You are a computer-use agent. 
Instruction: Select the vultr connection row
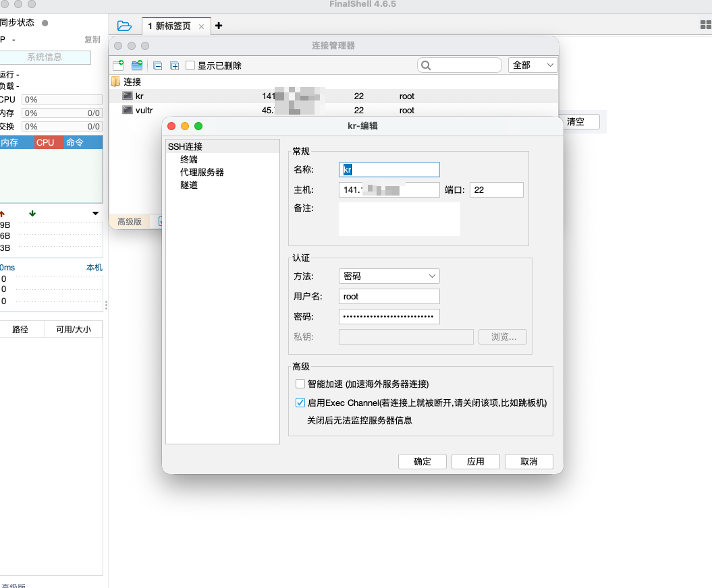pos(333,111)
